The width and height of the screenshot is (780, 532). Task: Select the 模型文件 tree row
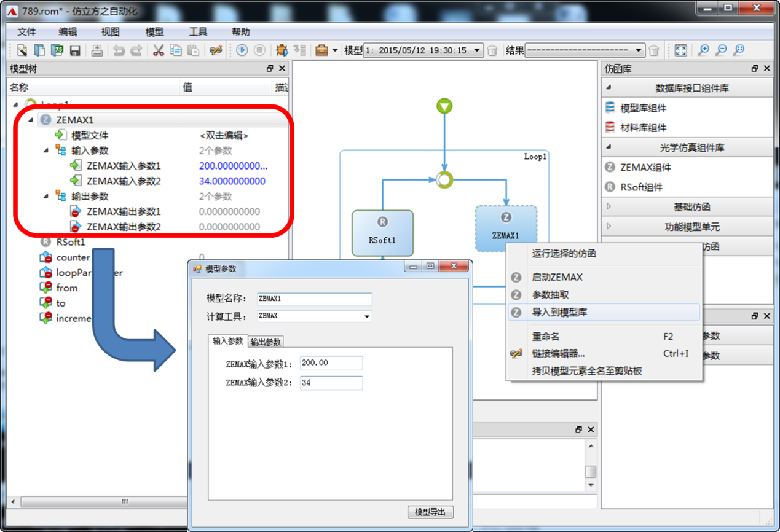pos(90,135)
